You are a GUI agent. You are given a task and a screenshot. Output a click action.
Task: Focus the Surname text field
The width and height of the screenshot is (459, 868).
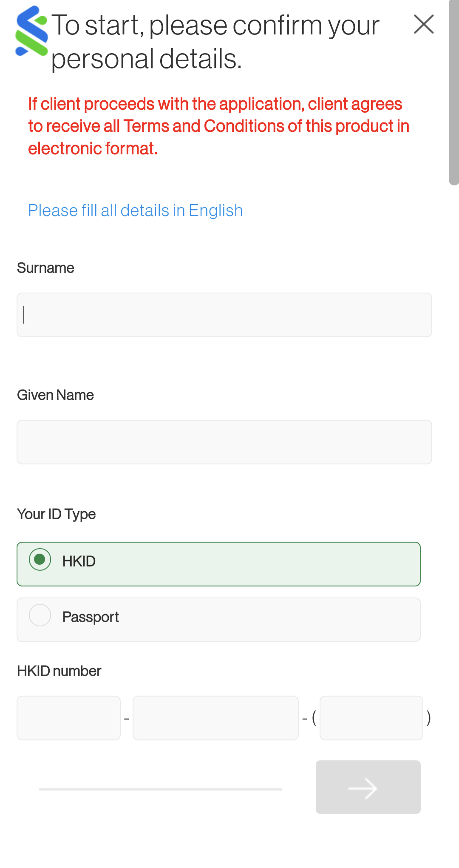coord(224,315)
